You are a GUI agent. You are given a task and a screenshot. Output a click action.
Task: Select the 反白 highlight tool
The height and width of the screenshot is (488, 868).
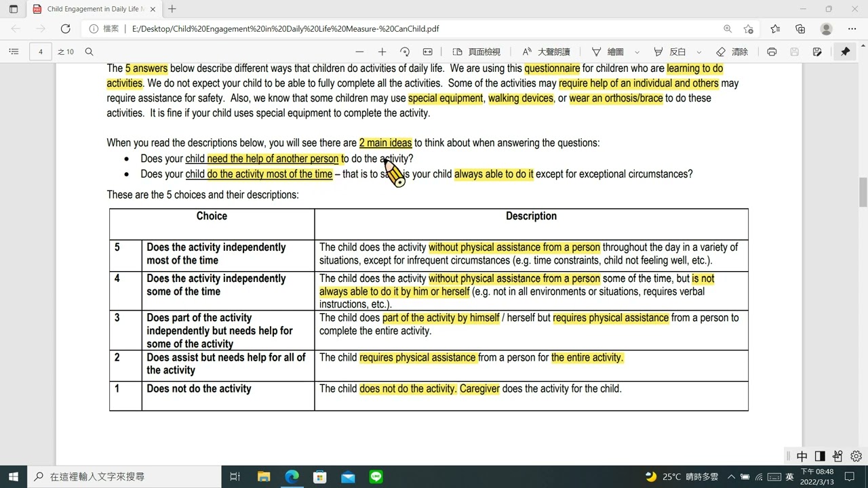[x=669, y=52]
